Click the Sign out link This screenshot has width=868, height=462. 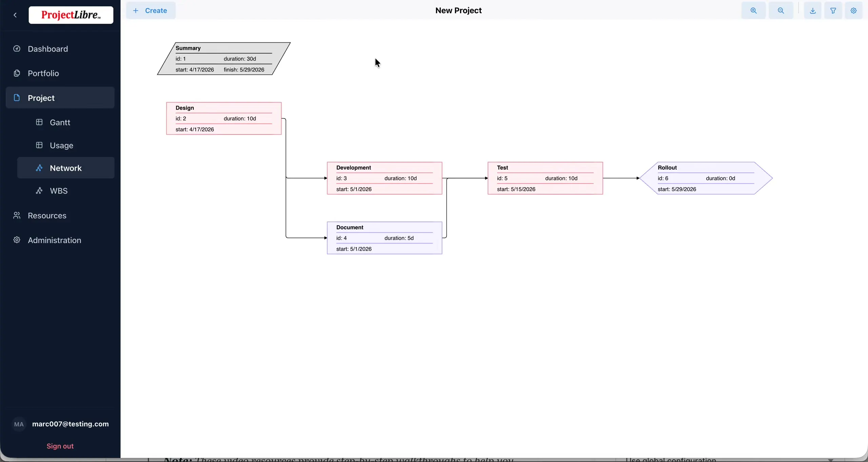coord(60,446)
